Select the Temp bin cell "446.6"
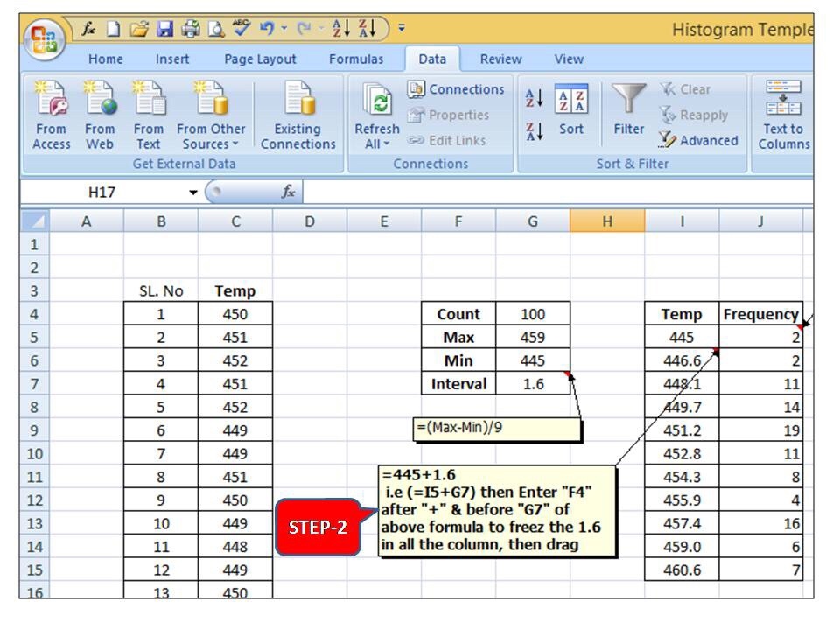Image resolution: width=840 pixels, height=630 pixels. click(x=682, y=360)
